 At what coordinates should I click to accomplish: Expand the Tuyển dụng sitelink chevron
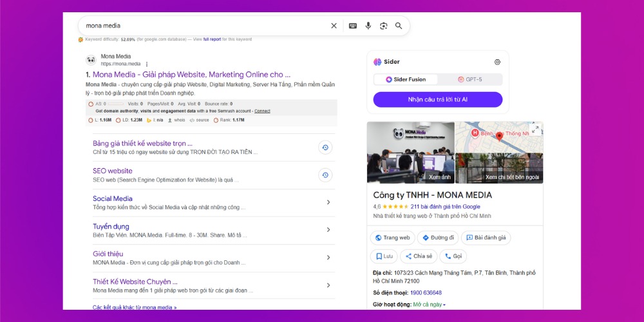click(x=328, y=230)
